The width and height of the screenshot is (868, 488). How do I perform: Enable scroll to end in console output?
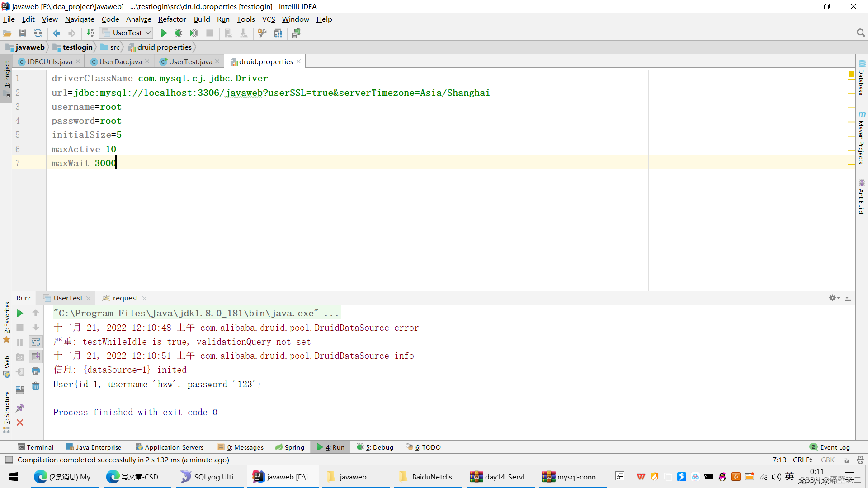[x=36, y=357]
